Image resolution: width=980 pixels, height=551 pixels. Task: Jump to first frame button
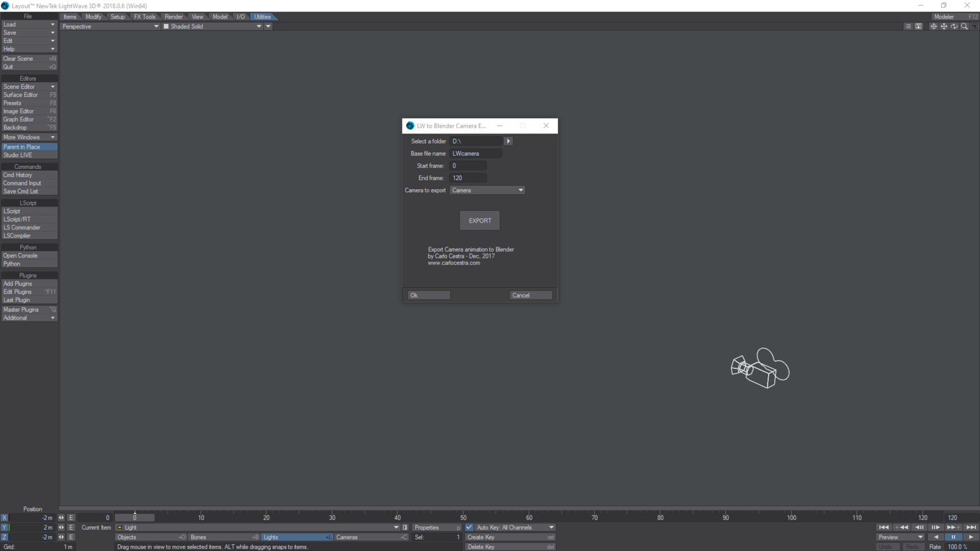tap(884, 527)
